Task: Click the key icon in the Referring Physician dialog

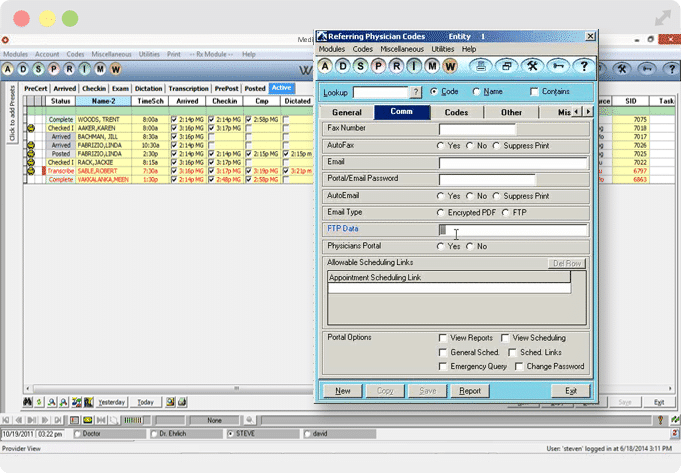Action: [558, 66]
